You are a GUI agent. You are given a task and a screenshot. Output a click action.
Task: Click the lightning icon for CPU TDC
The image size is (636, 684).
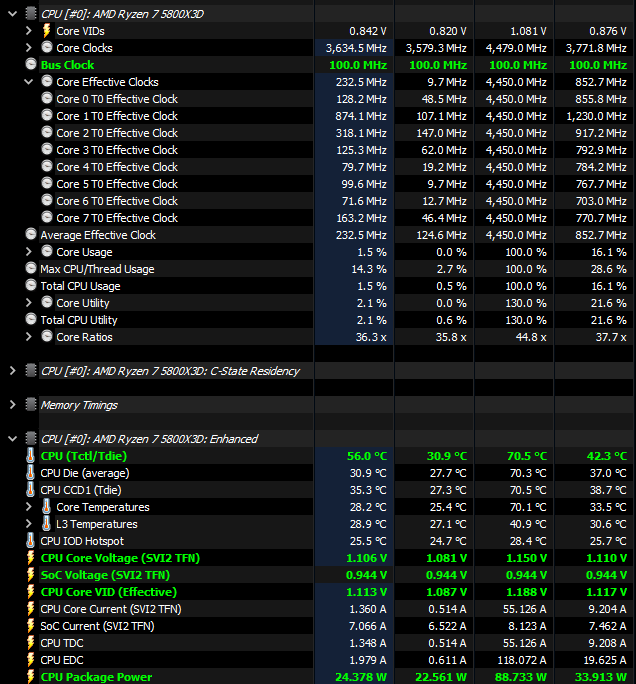(31, 643)
